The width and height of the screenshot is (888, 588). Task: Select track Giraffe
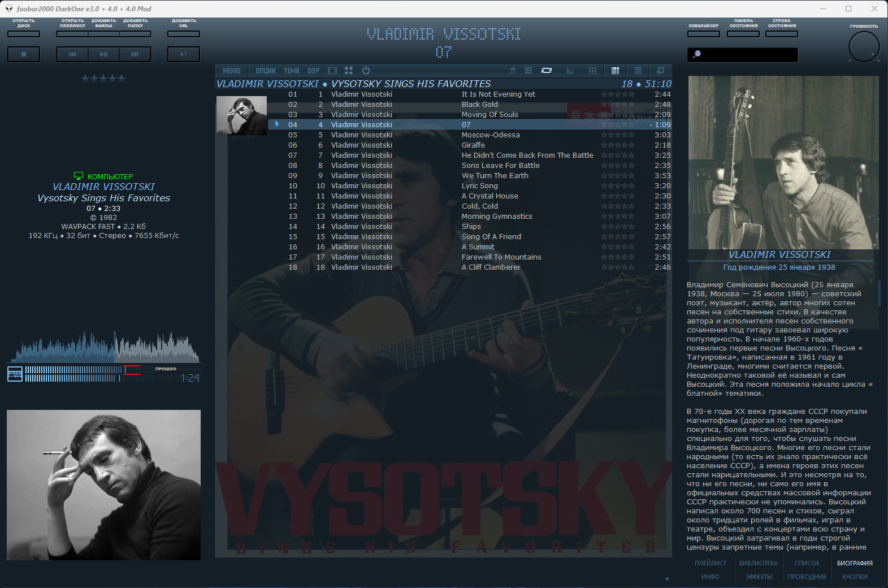coord(470,145)
